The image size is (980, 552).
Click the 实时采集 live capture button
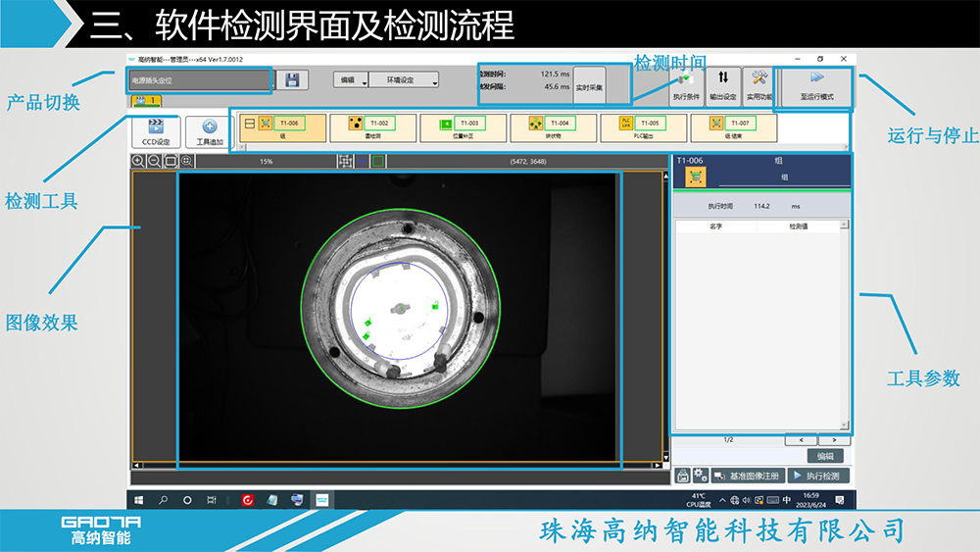tap(589, 86)
